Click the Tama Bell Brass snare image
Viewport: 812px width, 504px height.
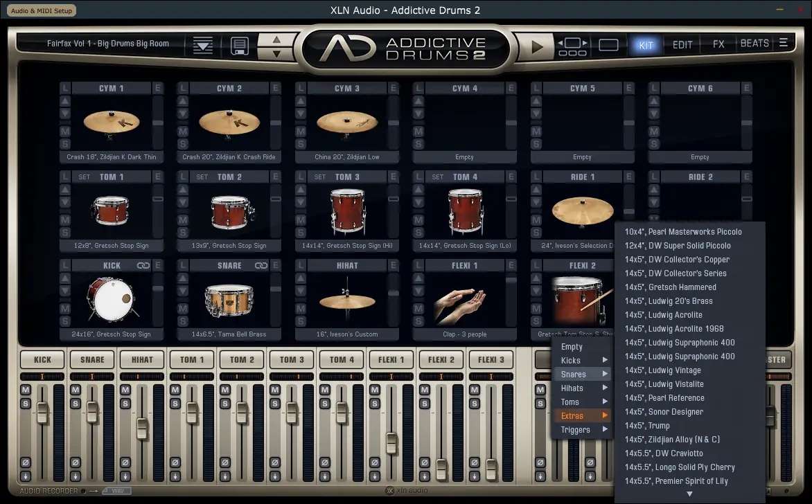pyautogui.click(x=229, y=300)
